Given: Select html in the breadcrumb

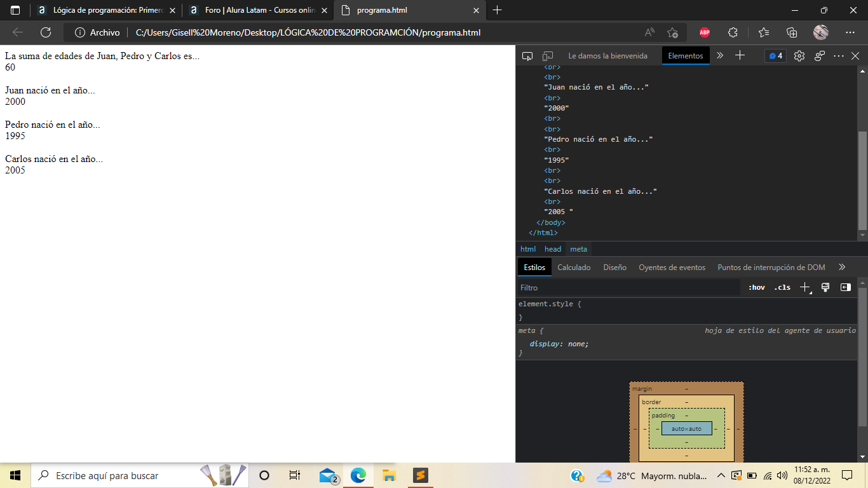Looking at the screenshot, I should coord(528,249).
